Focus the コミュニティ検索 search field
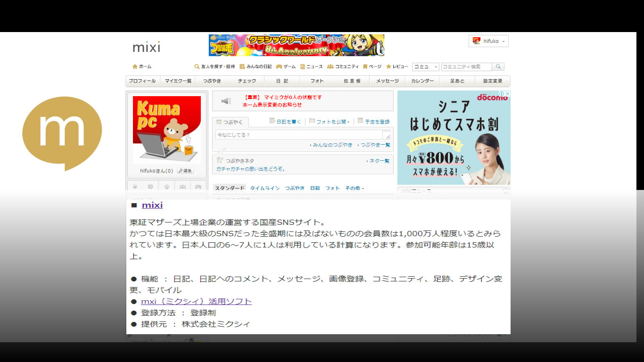The height and width of the screenshot is (362, 644). (x=466, y=67)
